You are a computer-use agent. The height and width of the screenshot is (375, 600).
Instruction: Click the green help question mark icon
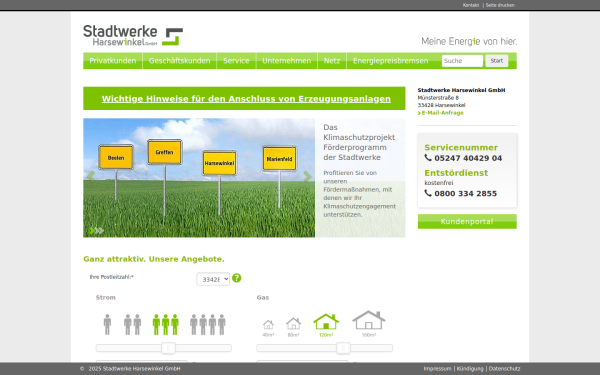pyautogui.click(x=236, y=278)
